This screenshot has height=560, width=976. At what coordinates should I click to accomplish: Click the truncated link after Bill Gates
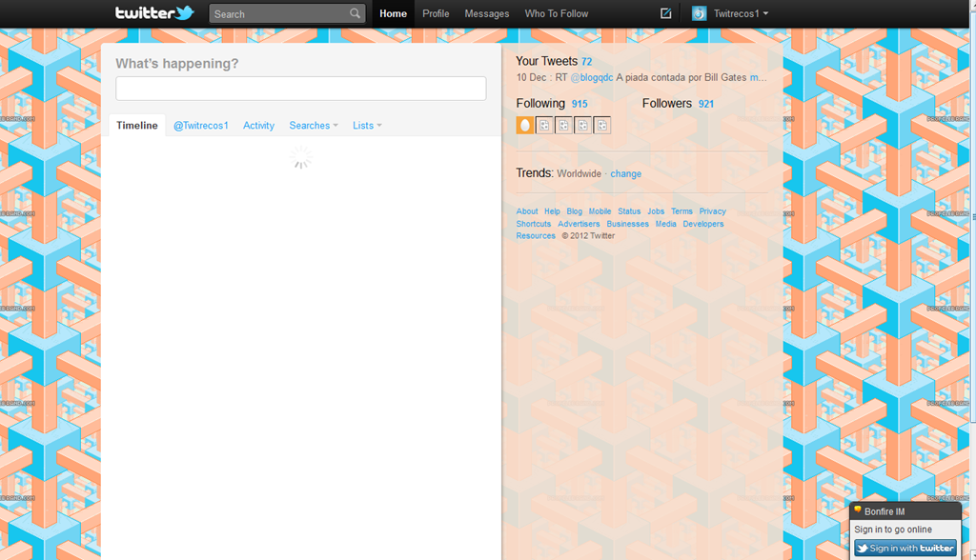[758, 78]
